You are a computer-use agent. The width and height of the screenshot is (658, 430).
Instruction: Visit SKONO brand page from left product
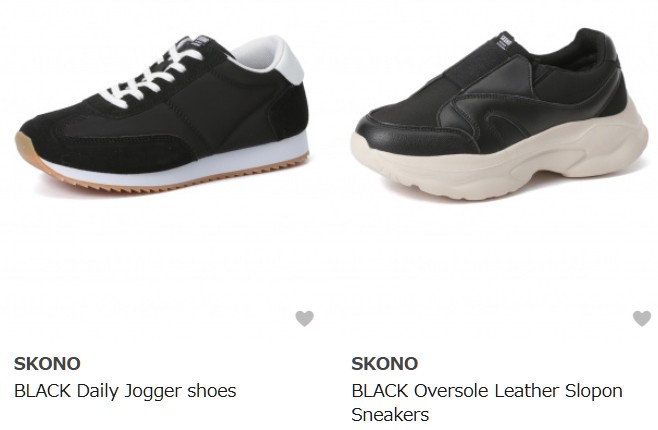(47, 364)
